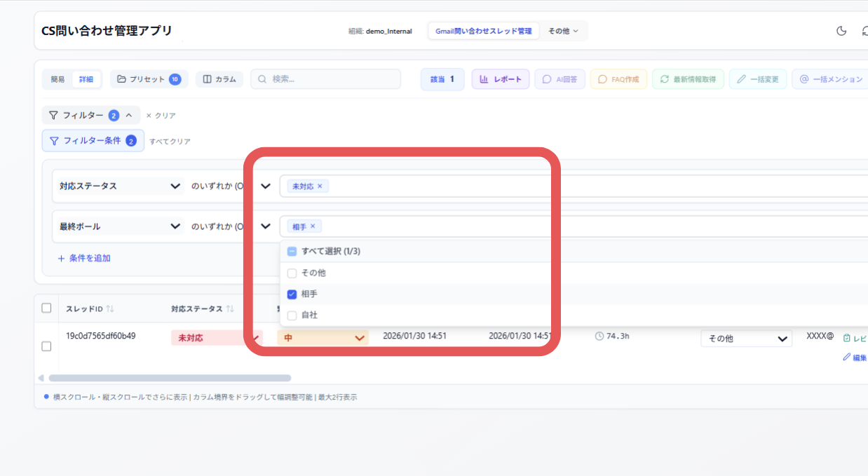Check the 自社 option
This screenshot has height=476, width=868.
[292, 315]
